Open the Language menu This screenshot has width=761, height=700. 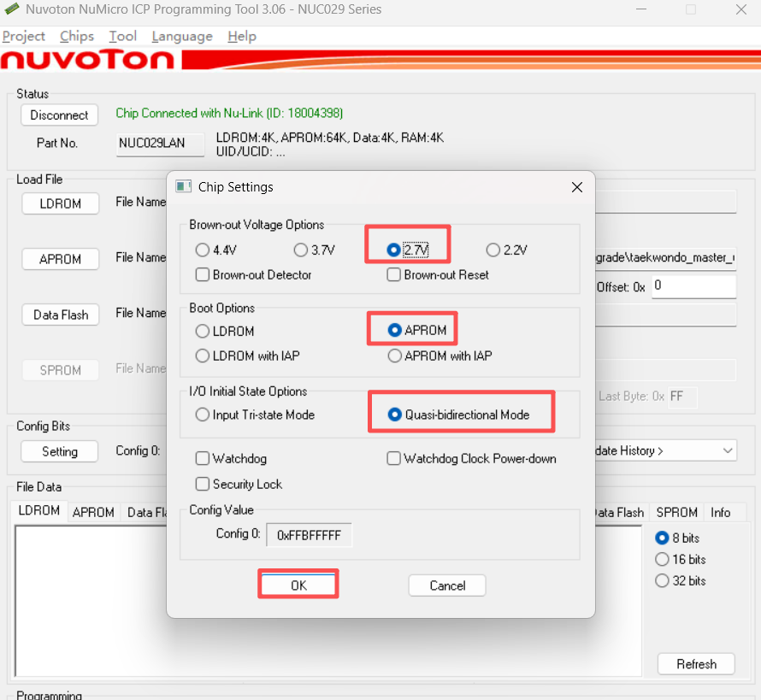182,36
